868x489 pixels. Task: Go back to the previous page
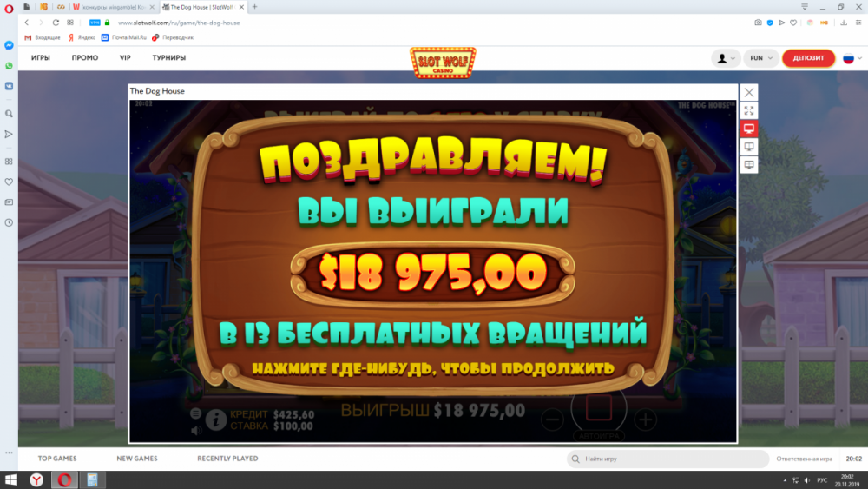click(27, 23)
